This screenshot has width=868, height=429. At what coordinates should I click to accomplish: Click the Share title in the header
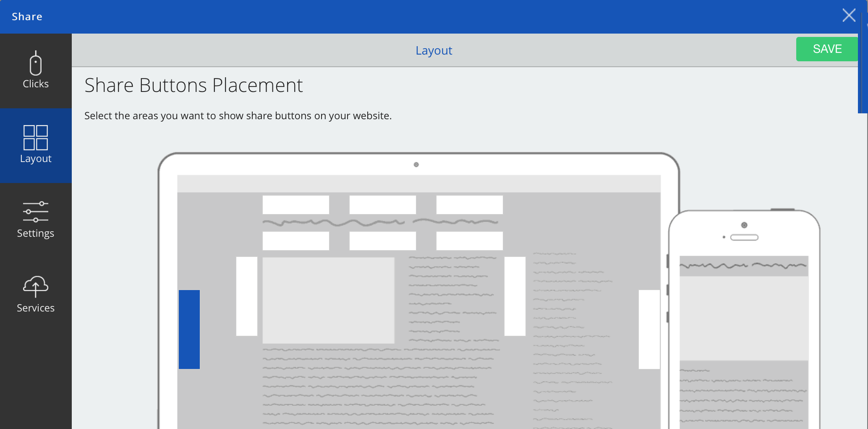[x=27, y=17]
